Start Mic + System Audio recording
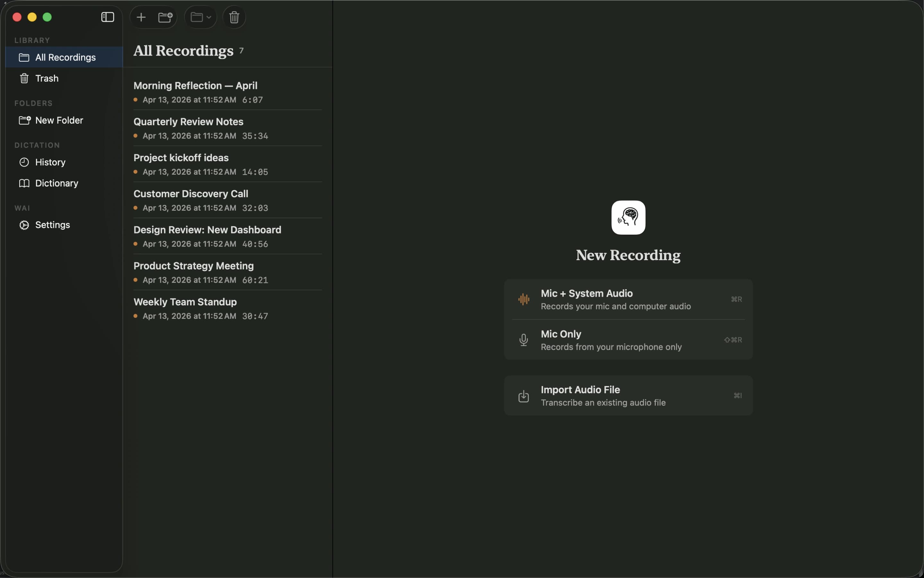The width and height of the screenshot is (924, 578). pos(628,299)
